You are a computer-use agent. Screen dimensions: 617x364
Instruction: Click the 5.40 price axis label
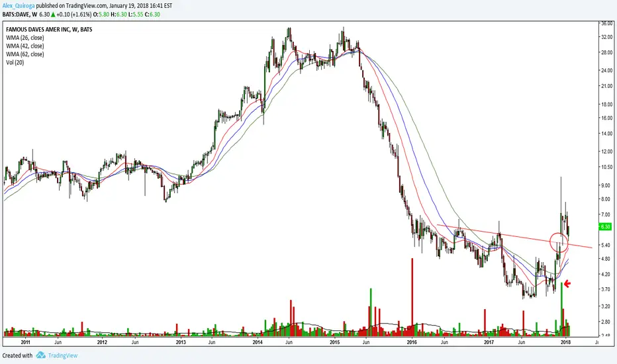tap(606, 245)
